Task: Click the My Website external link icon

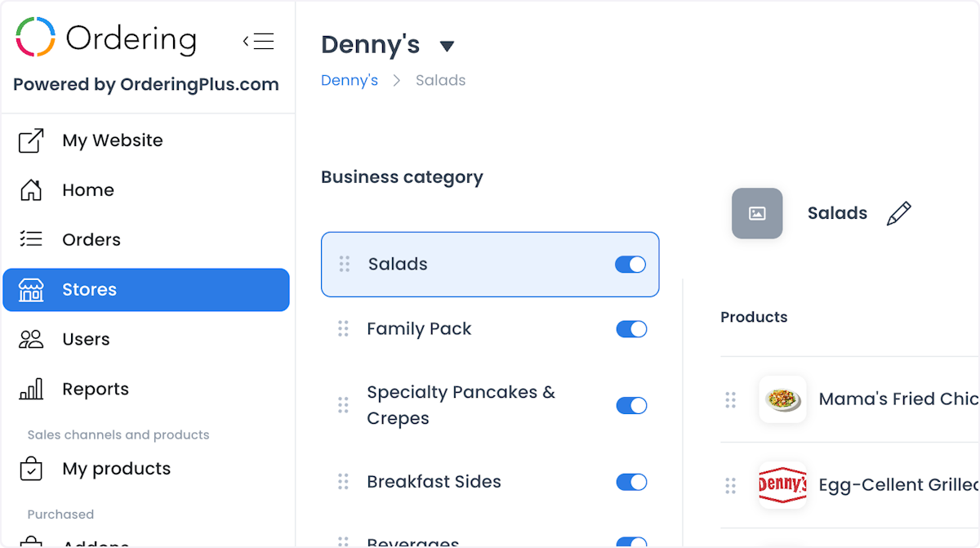Action: [31, 140]
